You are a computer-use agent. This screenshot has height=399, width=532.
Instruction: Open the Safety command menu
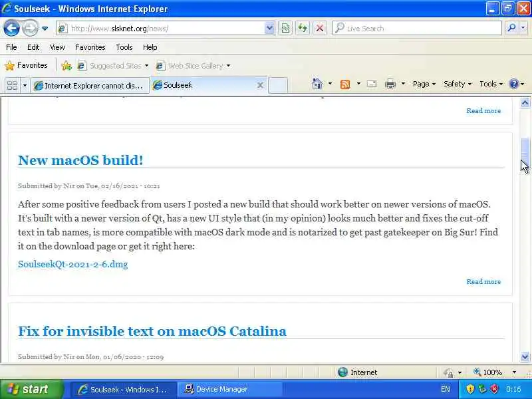(458, 84)
